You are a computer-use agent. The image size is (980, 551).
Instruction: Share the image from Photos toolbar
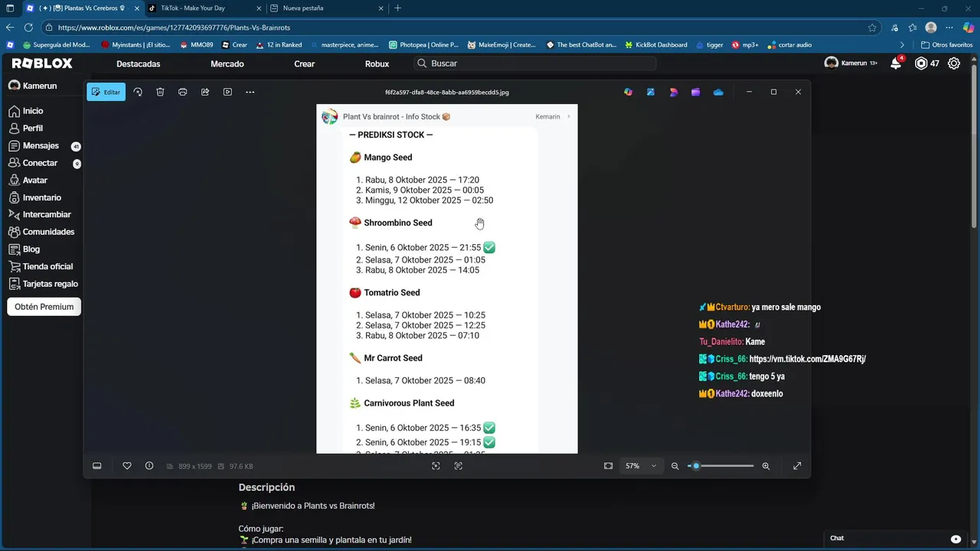tap(205, 92)
